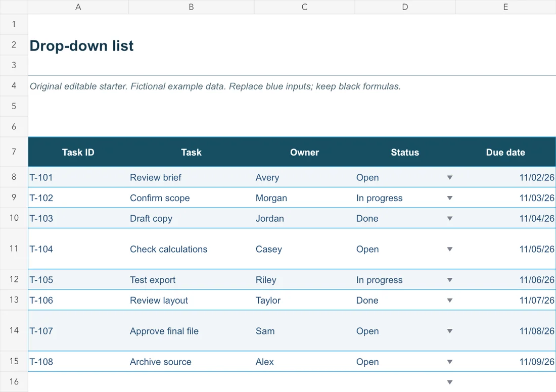The height and width of the screenshot is (392, 556).
Task: Expand the Status dropdown for Check calculations
Action: 450,249
